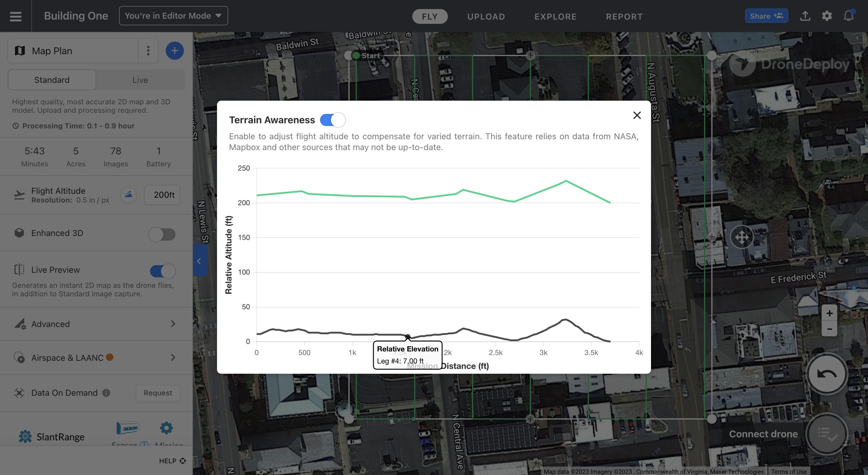Switch to the FLY tab
868x475 pixels.
pos(429,17)
